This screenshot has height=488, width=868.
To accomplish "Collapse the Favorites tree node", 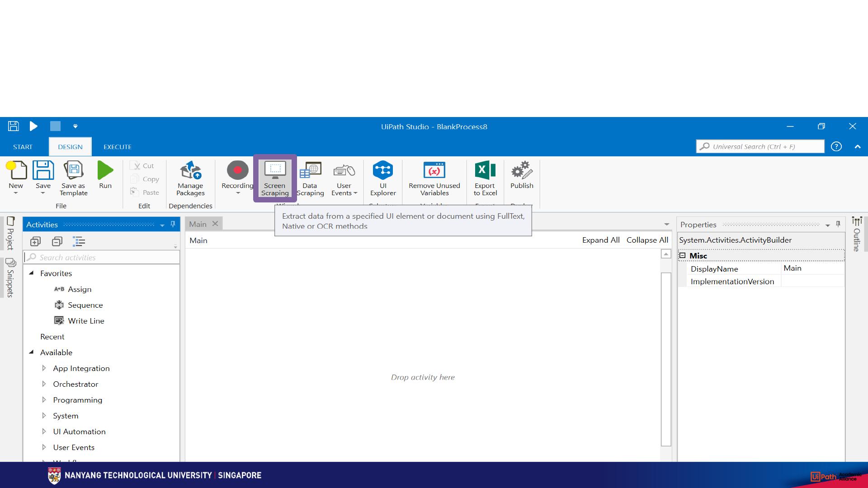I will coord(32,273).
